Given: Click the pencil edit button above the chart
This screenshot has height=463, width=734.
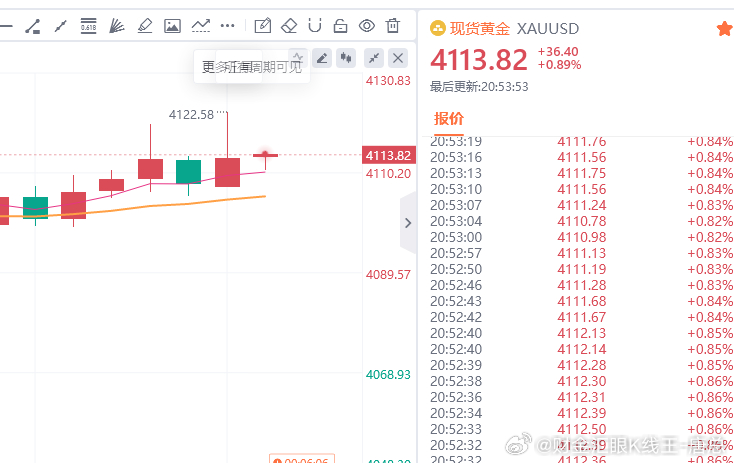Looking at the screenshot, I should pos(322,58).
